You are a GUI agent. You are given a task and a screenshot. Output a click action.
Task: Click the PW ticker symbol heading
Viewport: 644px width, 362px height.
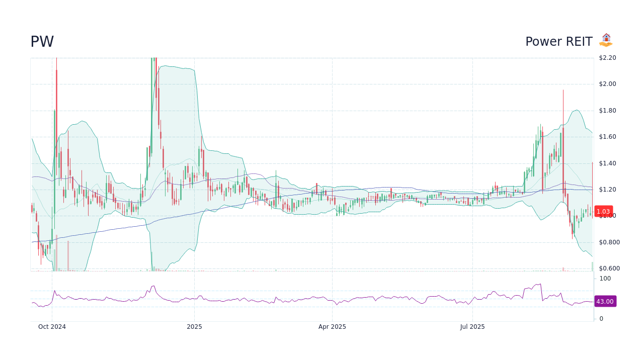tap(42, 41)
